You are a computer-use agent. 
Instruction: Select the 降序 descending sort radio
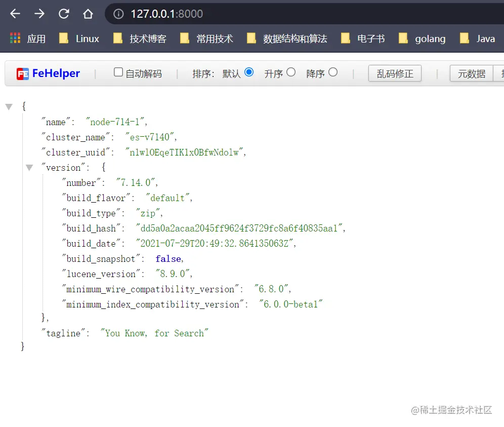click(x=333, y=72)
